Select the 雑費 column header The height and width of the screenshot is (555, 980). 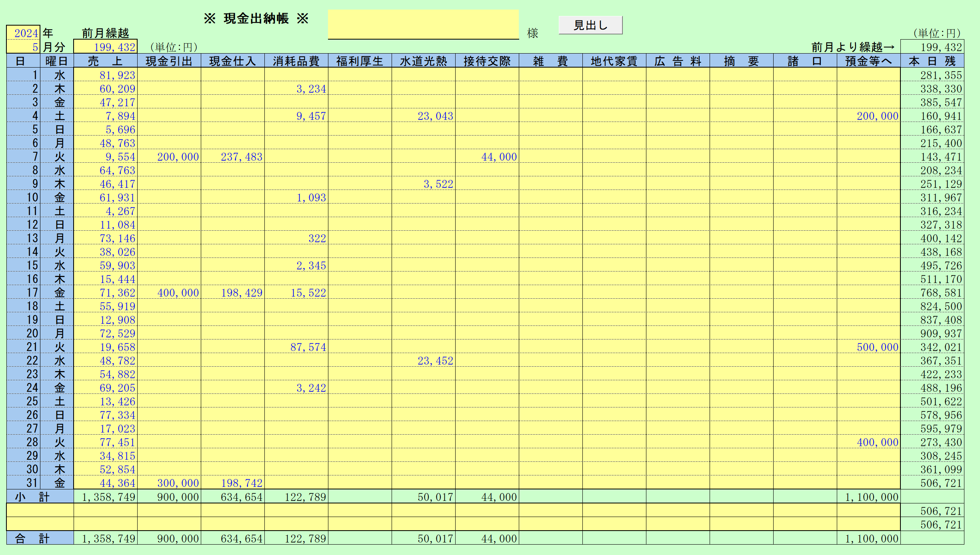tap(551, 61)
